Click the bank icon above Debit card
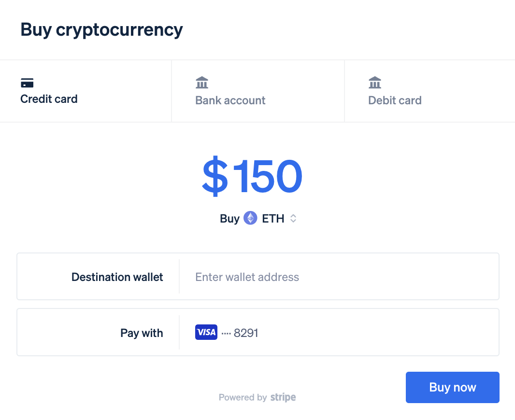Screen dimensions: 515x420 [x=375, y=83]
